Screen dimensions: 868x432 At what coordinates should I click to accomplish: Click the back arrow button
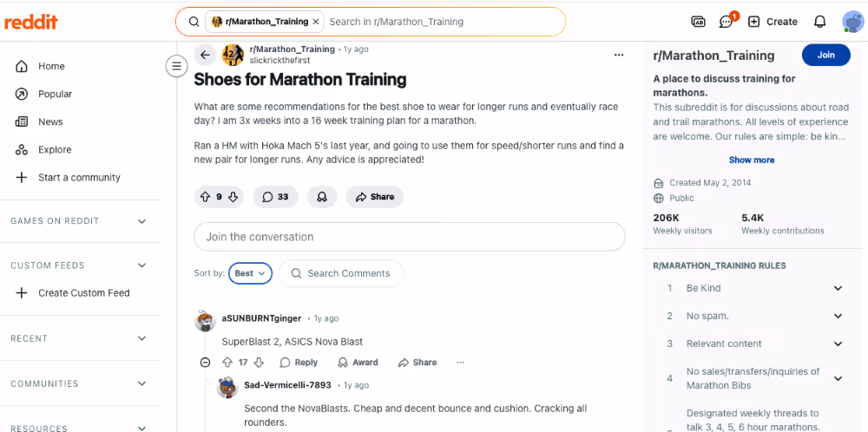tap(205, 55)
